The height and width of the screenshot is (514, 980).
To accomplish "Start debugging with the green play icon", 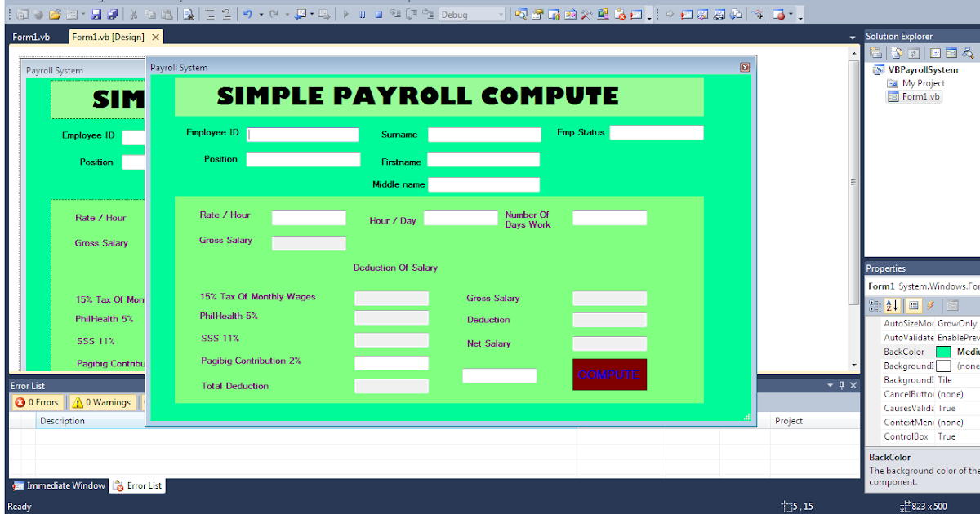I will point(345,13).
